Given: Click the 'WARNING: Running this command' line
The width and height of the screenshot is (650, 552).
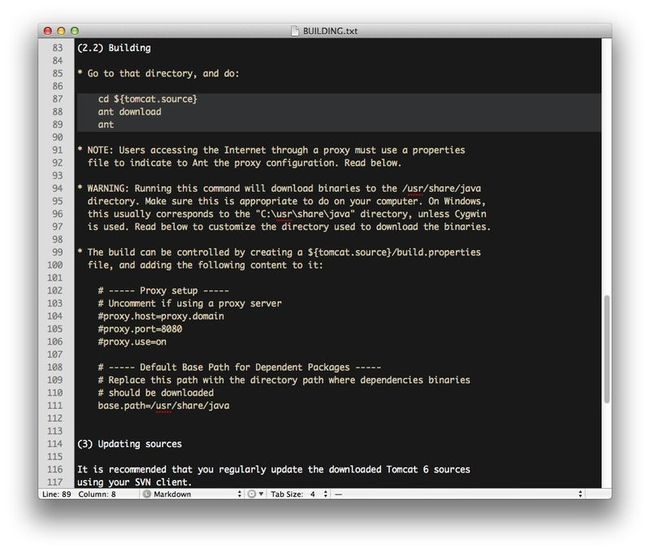Looking at the screenshot, I should tap(280, 189).
